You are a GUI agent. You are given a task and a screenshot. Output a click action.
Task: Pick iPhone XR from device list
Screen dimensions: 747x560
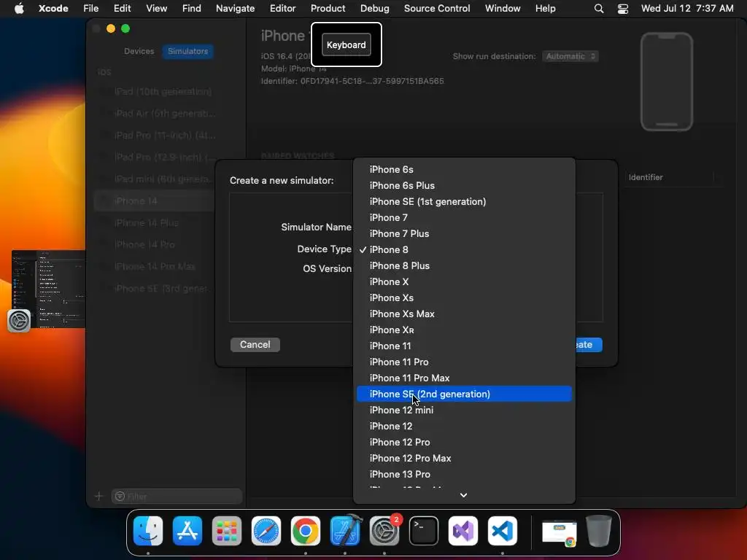[464, 330]
